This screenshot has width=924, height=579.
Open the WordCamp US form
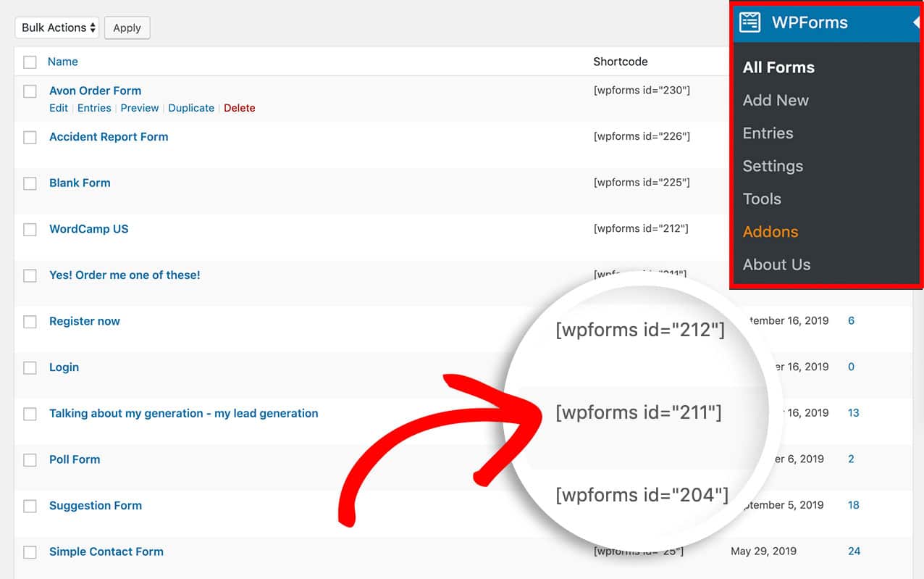pos(88,229)
